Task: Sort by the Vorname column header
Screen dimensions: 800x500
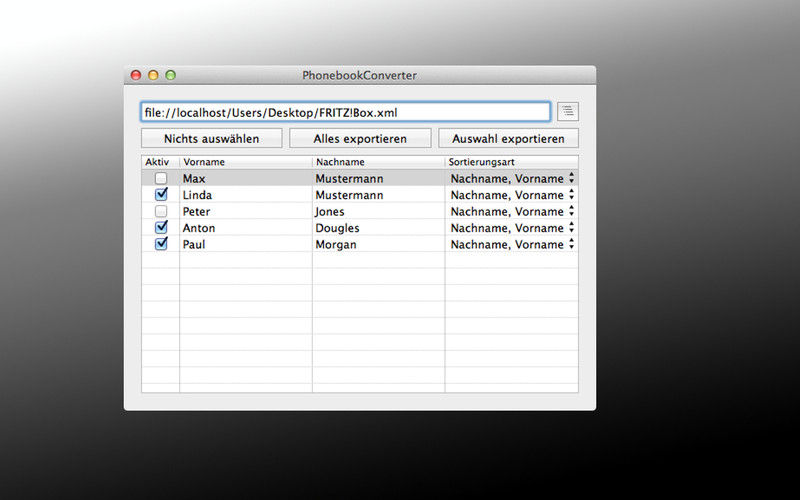Action: 245,162
